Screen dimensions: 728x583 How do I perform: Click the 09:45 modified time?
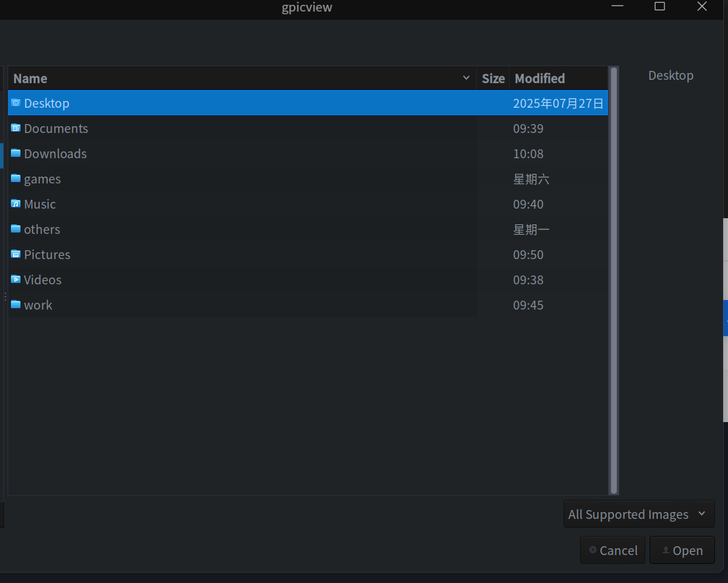(528, 305)
